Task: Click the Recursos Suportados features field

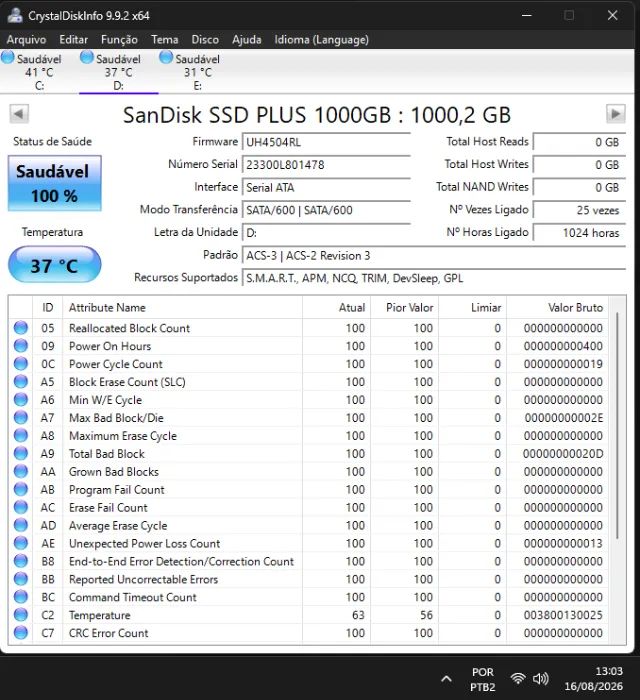Action: pyautogui.click(x=434, y=278)
